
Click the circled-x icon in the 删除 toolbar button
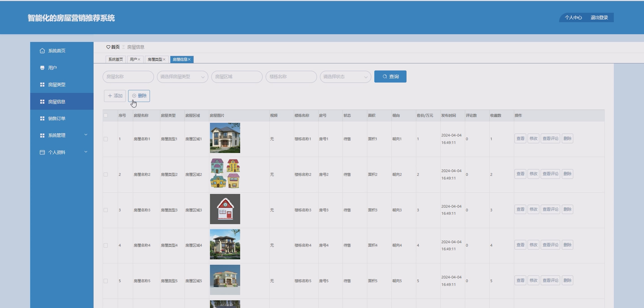coord(134,96)
